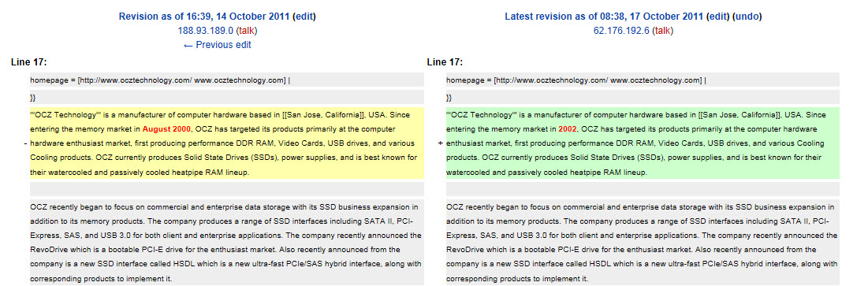Click edit link beside the 14 October revision
The image size is (868, 286).
point(304,17)
